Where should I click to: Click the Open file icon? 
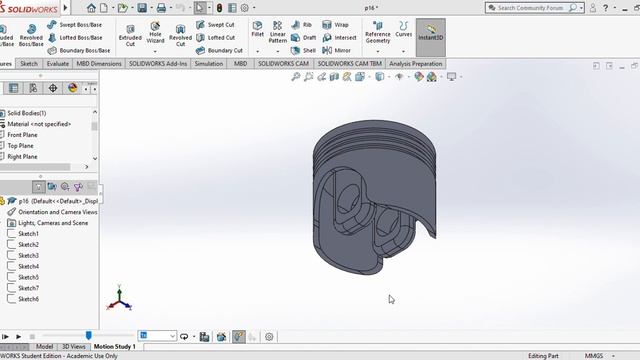coord(122,8)
